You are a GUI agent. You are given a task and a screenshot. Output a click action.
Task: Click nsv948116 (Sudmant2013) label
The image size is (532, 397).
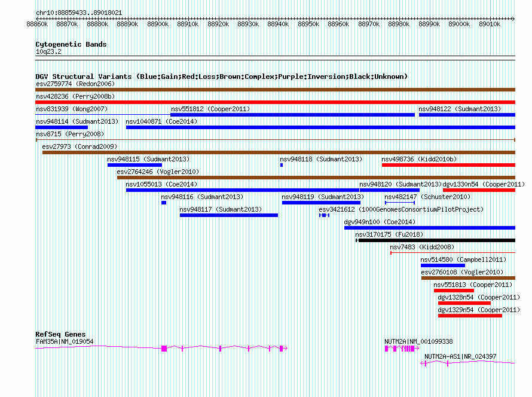[202, 197]
